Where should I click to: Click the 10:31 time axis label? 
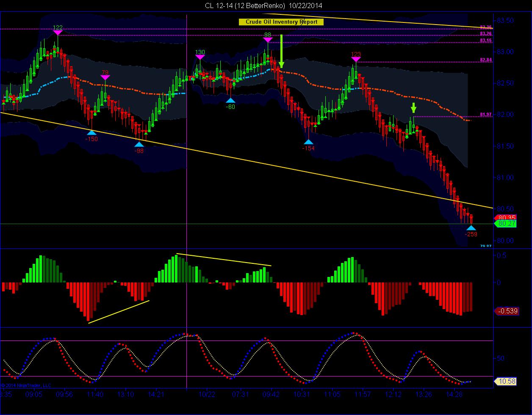302,394
